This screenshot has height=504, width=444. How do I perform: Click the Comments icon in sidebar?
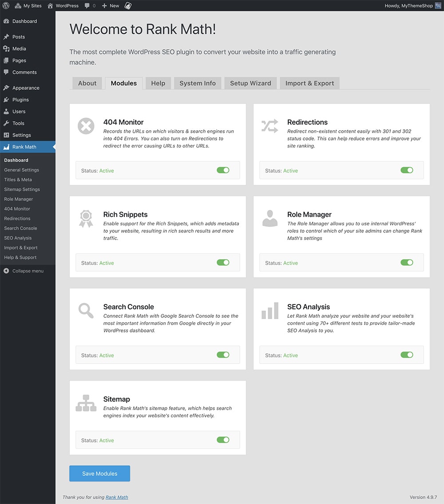6,72
